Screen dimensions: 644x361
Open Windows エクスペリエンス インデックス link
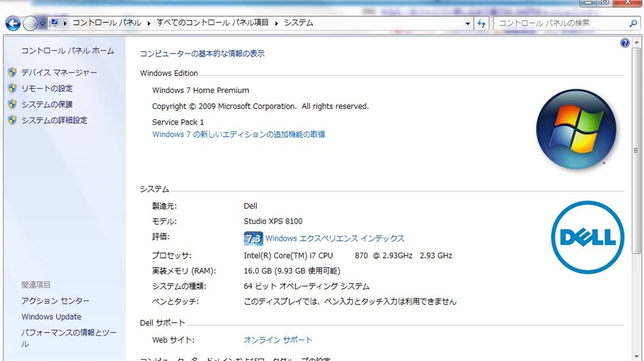335,238
